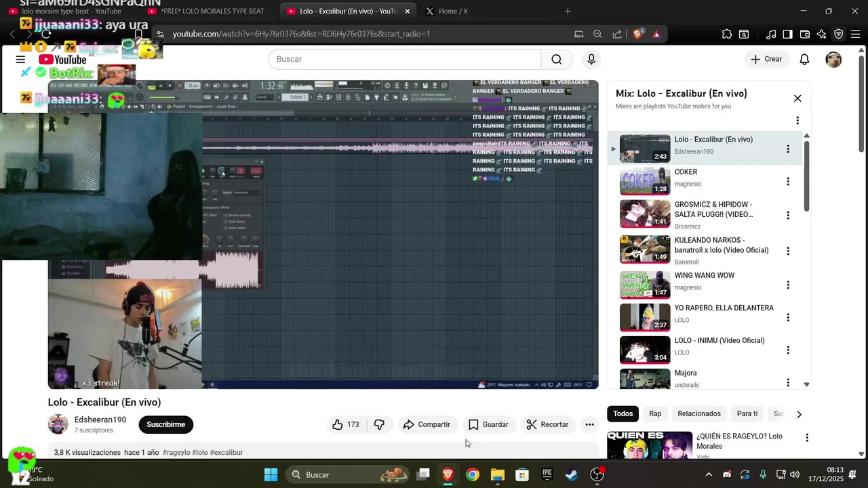The height and width of the screenshot is (488, 868).
Task: Open Brave VPN shield icon
Action: click(x=838, y=34)
